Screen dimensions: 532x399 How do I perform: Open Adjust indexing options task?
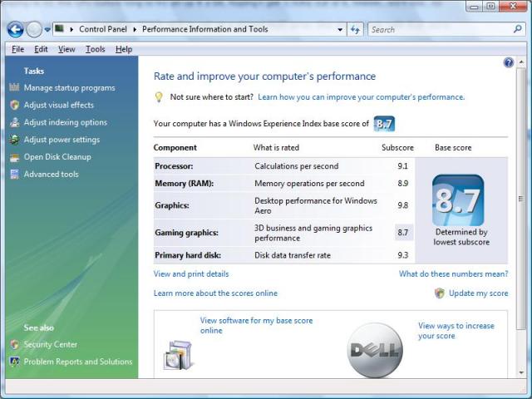[x=66, y=122]
